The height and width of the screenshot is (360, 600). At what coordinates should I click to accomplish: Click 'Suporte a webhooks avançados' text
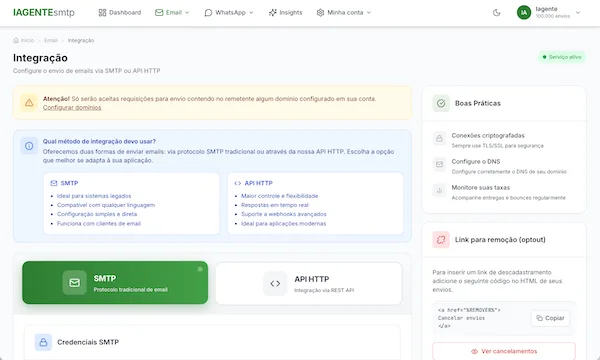(x=284, y=214)
